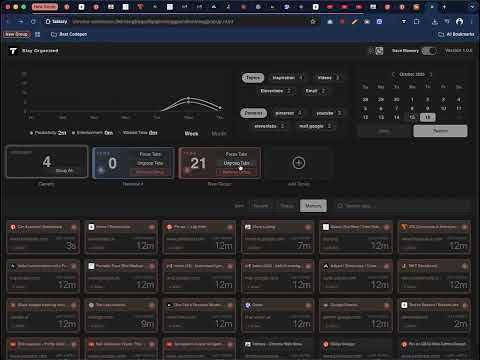Screen dimensions: 480x360
Task: Close the second tab card in top row
Action: [152, 227]
